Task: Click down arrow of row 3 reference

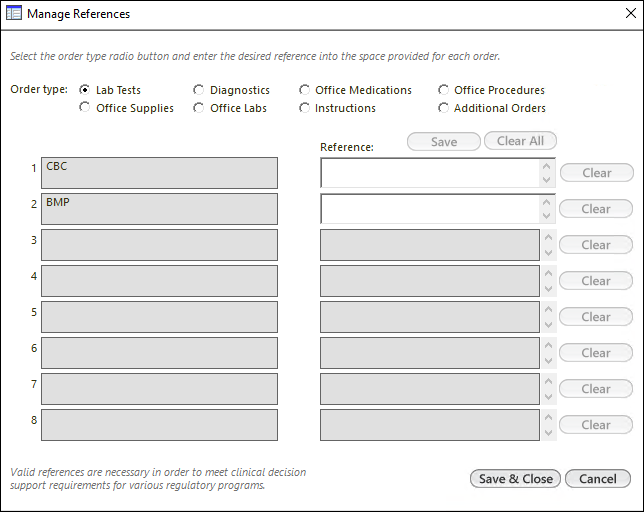Action: point(548,253)
